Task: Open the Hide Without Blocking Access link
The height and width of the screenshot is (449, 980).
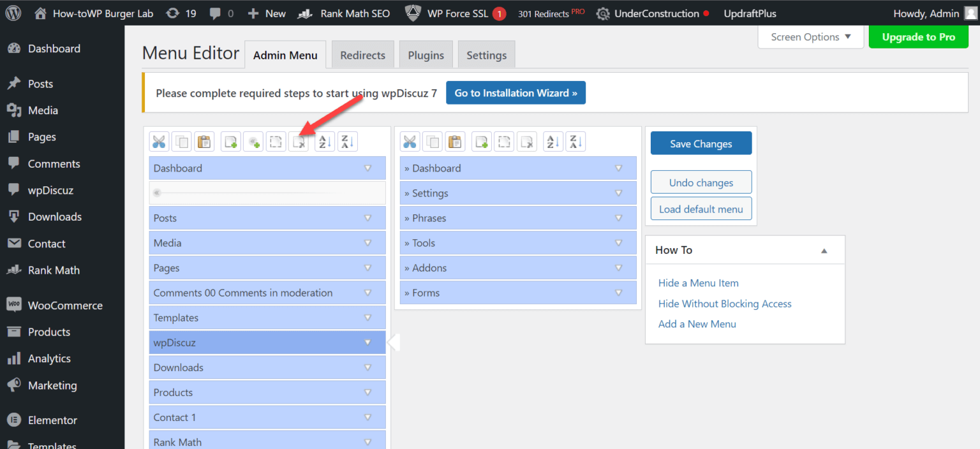Action: [x=725, y=304]
